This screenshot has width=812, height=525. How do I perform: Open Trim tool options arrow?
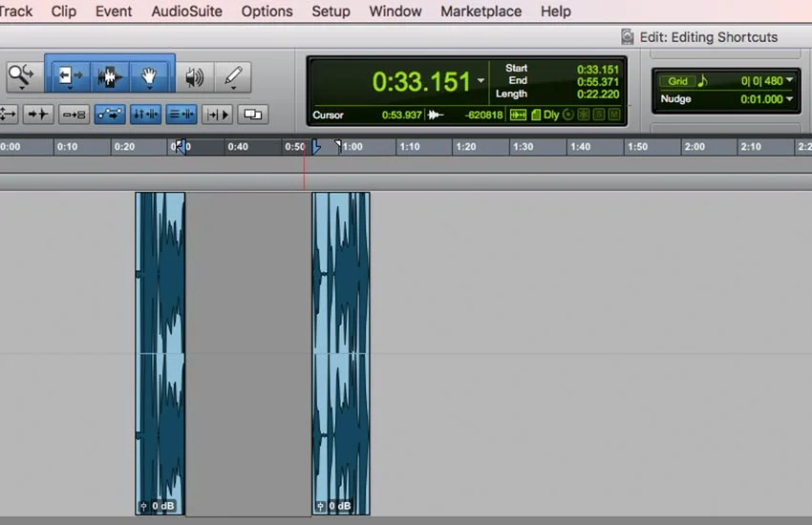tap(70, 89)
